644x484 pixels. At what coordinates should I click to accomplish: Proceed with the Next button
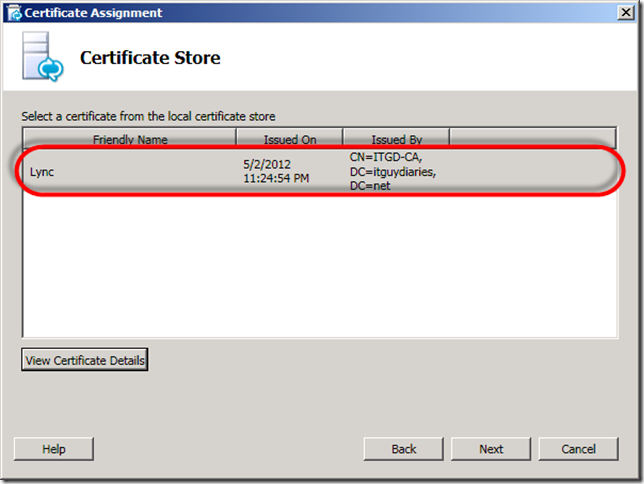[491, 449]
